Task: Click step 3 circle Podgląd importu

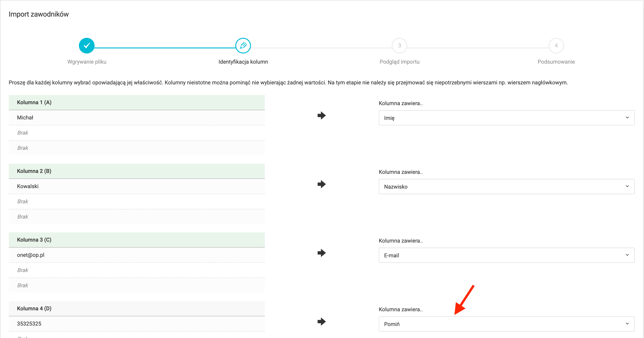Action: coord(399,45)
